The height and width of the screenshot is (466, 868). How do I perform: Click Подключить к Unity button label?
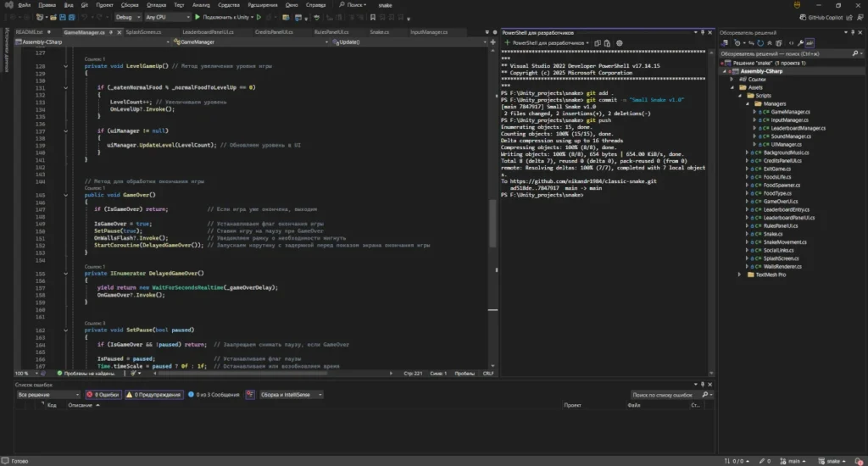(225, 17)
